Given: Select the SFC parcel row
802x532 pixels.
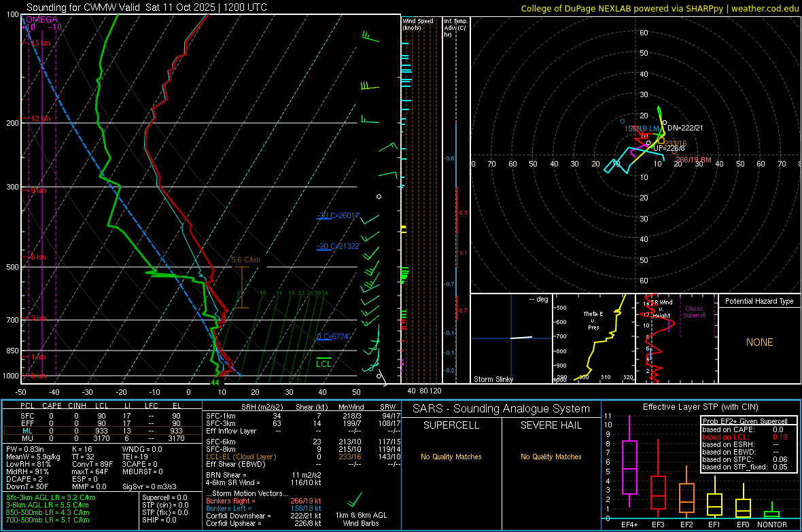Looking at the screenshot, I should (101, 416).
